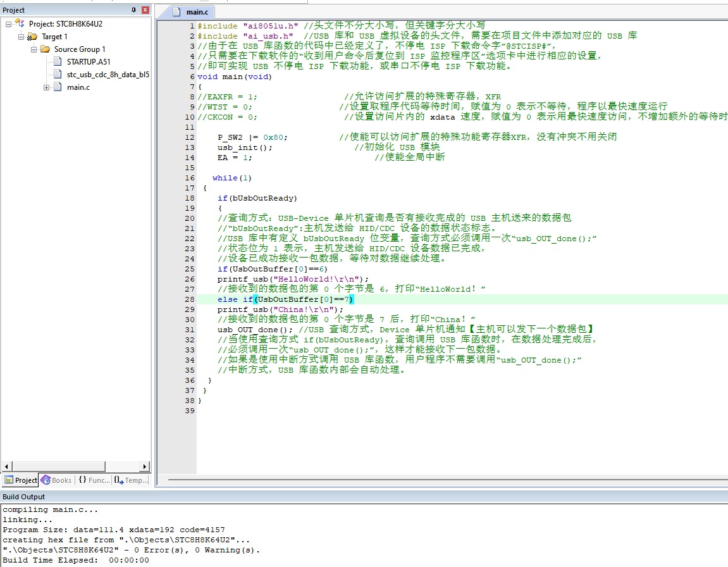Click the right arrow of project panel scrollbar
Viewport: 728px width, 567px height.
point(144,466)
